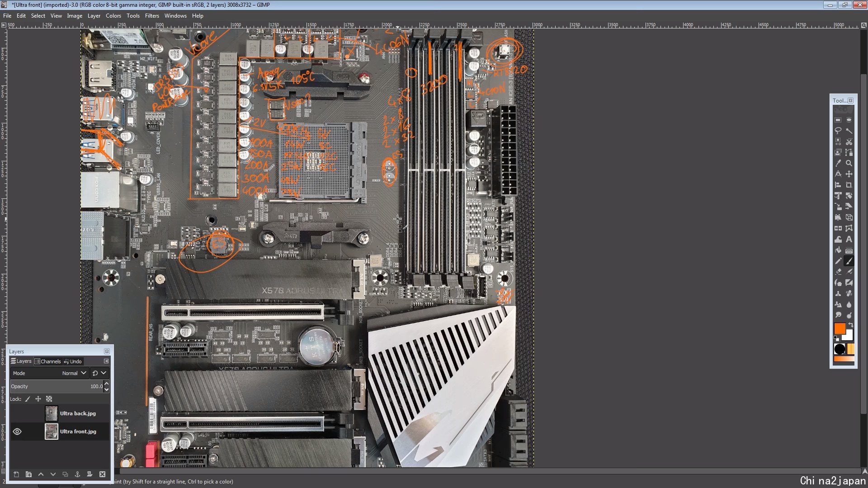Select the Move tool

point(849,174)
